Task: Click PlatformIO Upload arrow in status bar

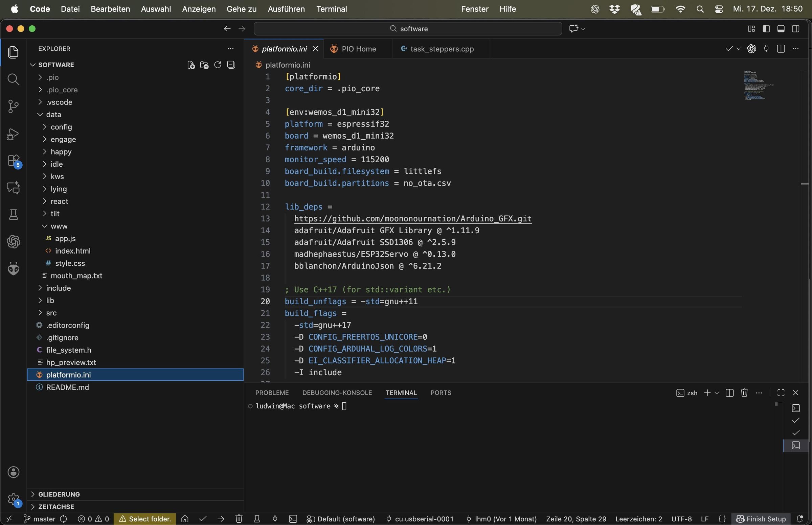Action: [x=221, y=519]
